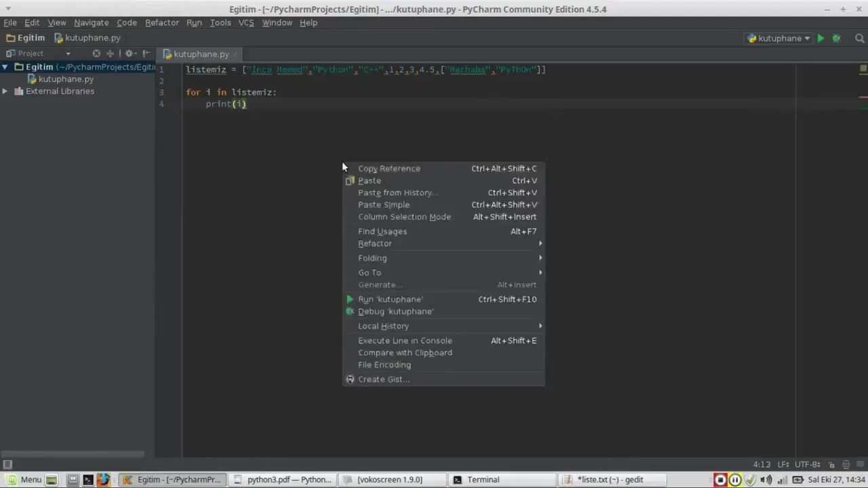Click Egitim breadcrumb in navigation bar
868x488 pixels.
pos(26,38)
